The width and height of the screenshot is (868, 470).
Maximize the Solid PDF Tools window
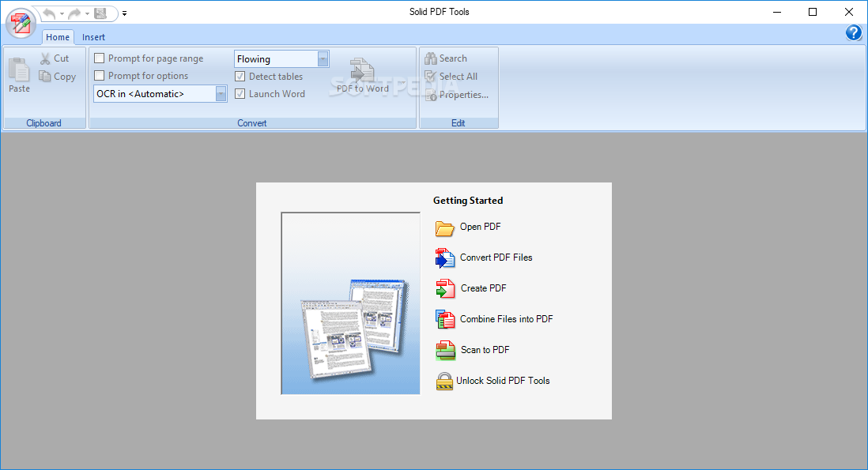click(x=813, y=12)
